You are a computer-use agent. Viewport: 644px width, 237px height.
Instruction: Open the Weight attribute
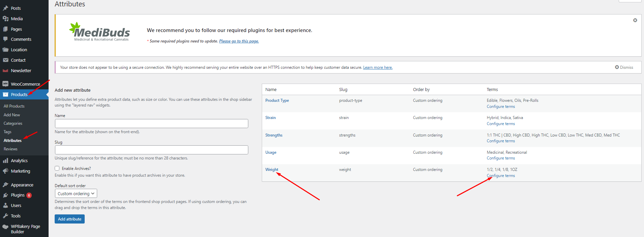[272, 170]
